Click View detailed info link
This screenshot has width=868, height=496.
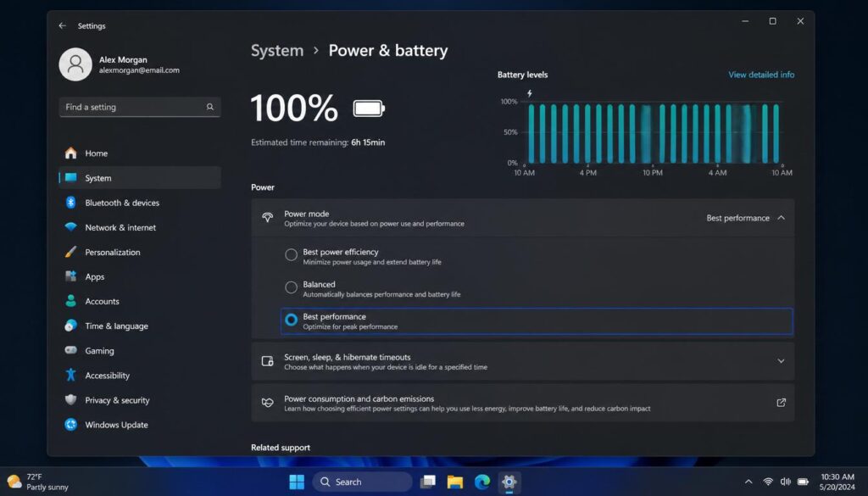761,74
